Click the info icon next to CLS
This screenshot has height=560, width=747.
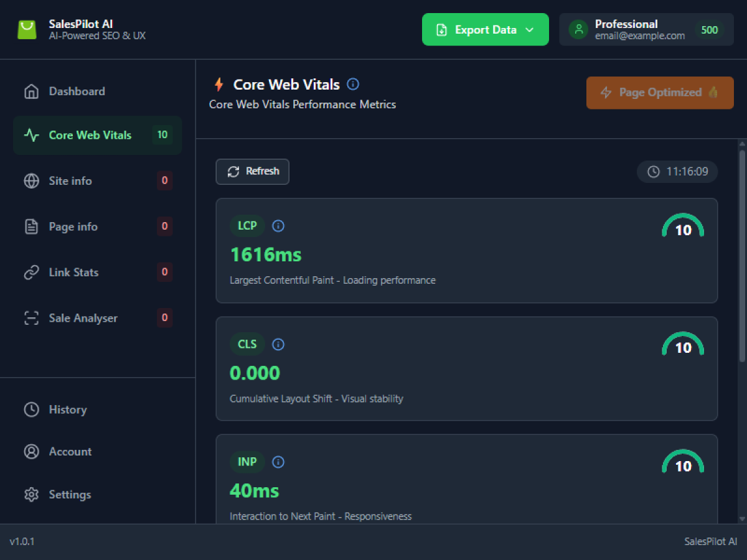[278, 344]
